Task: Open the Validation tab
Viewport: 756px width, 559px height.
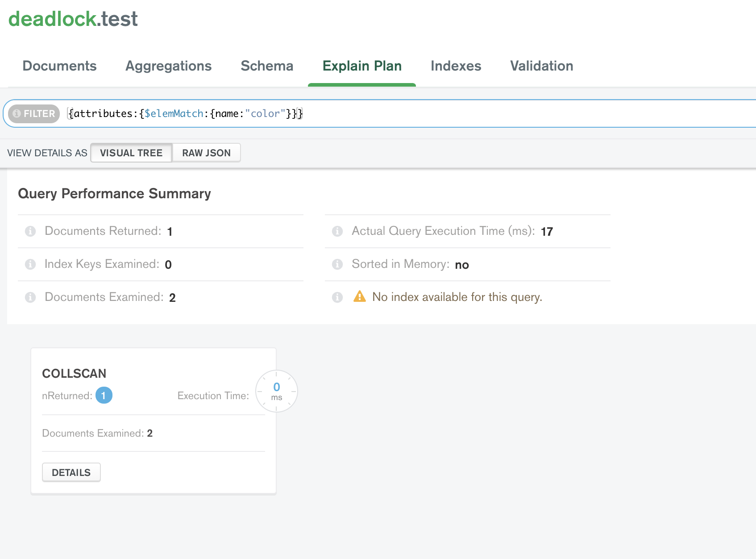Action: pyautogui.click(x=541, y=66)
